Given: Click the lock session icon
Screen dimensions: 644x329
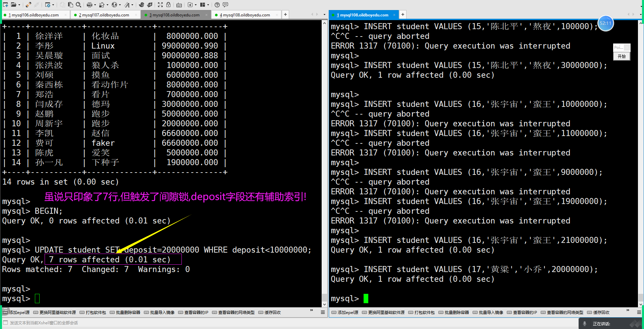Looking at the screenshot, I should click(x=168, y=5).
